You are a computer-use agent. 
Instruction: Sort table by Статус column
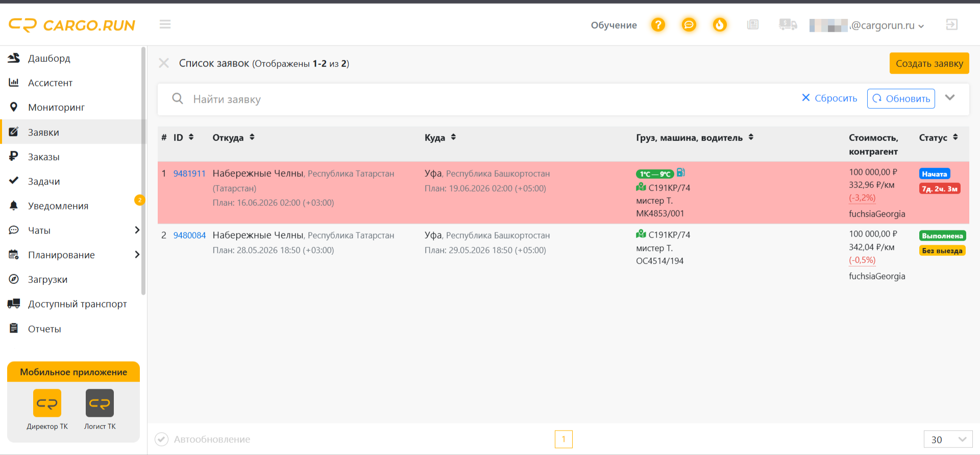coord(955,137)
